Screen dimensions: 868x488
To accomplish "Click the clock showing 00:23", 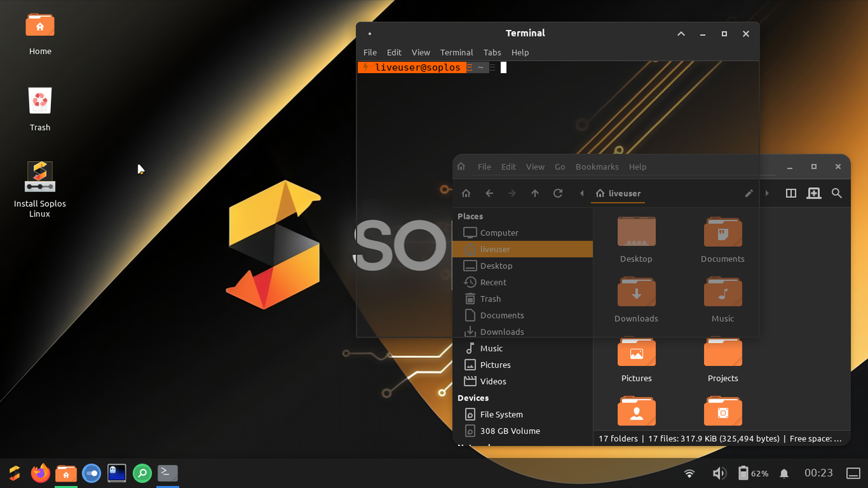I will pos(818,473).
